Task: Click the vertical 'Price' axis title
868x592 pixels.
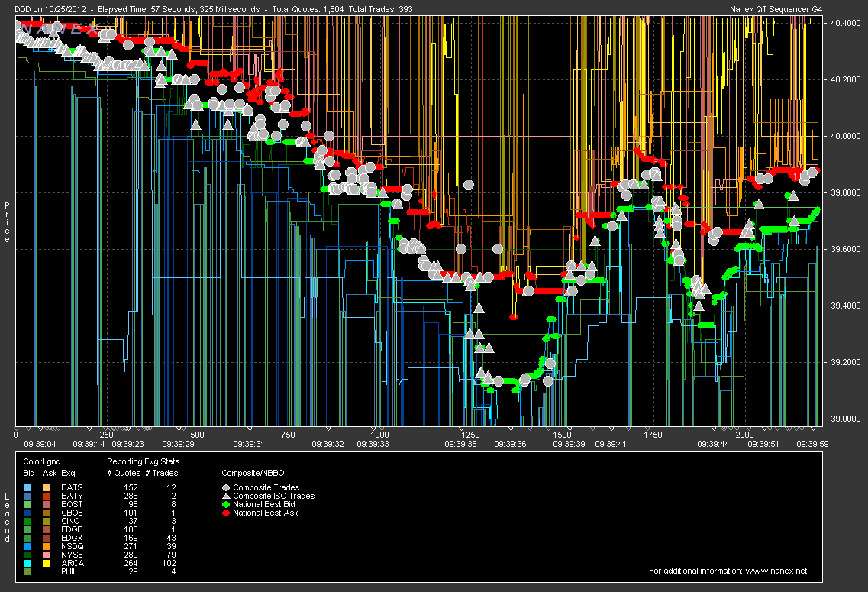Action: pyautogui.click(x=7, y=222)
